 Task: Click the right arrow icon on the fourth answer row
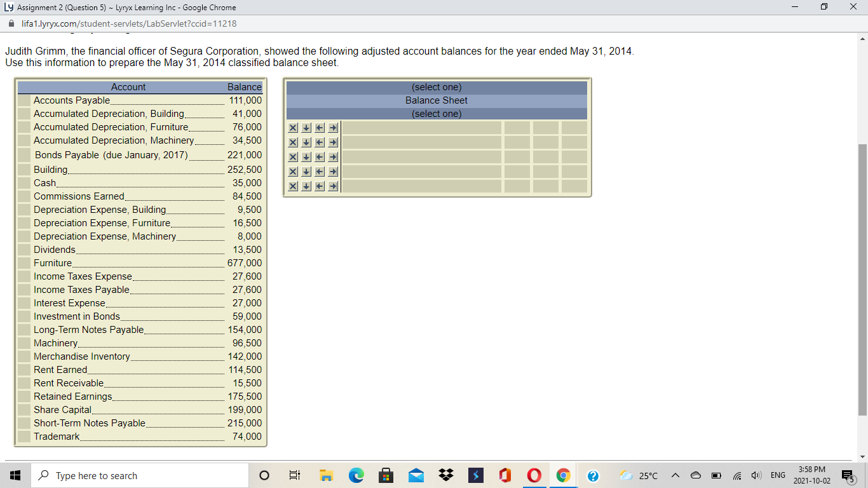(332, 171)
